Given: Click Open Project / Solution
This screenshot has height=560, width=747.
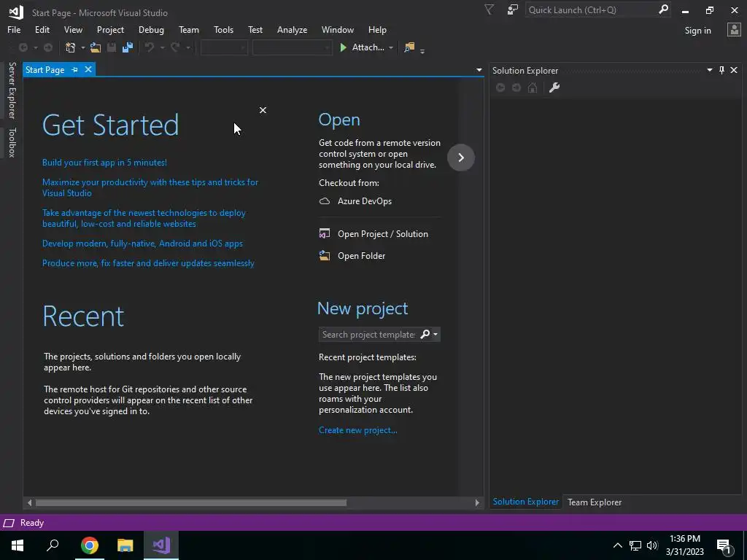Looking at the screenshot, I should click(x=373, y=234).
